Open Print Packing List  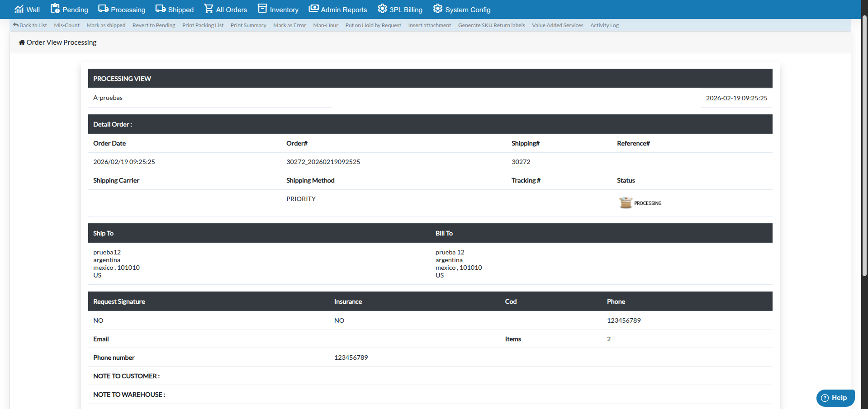click(203, 25)
